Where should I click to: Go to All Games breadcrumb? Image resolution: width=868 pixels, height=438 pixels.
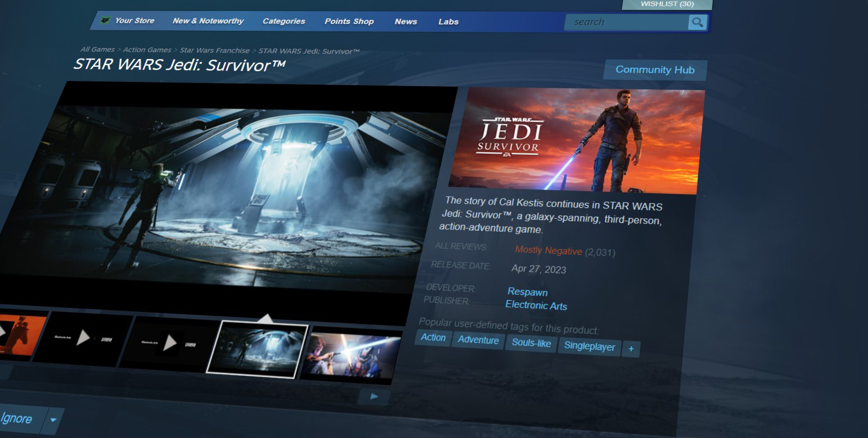(98, 49)
